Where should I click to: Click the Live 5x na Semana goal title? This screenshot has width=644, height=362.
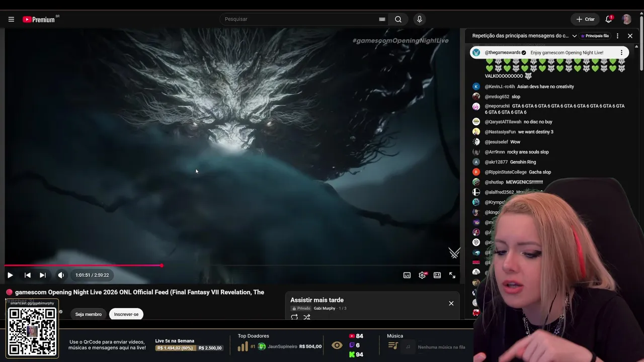(175, 341)
